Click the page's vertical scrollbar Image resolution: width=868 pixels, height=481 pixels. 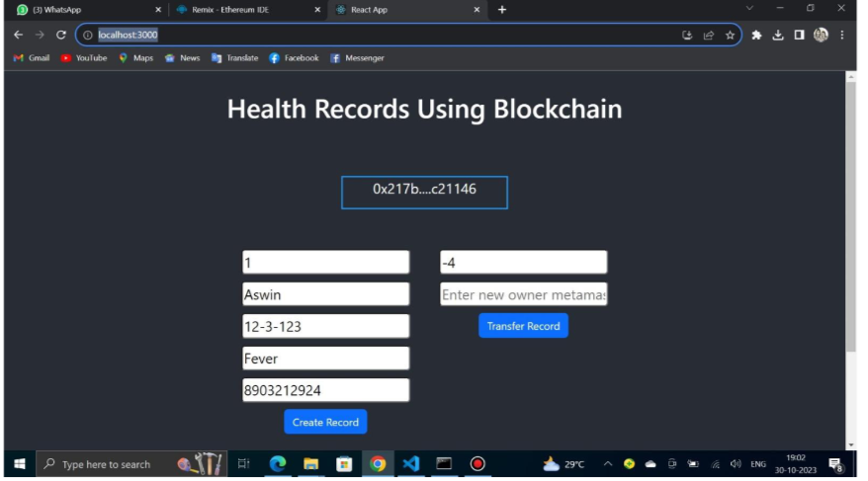click(x=851, y=217)
